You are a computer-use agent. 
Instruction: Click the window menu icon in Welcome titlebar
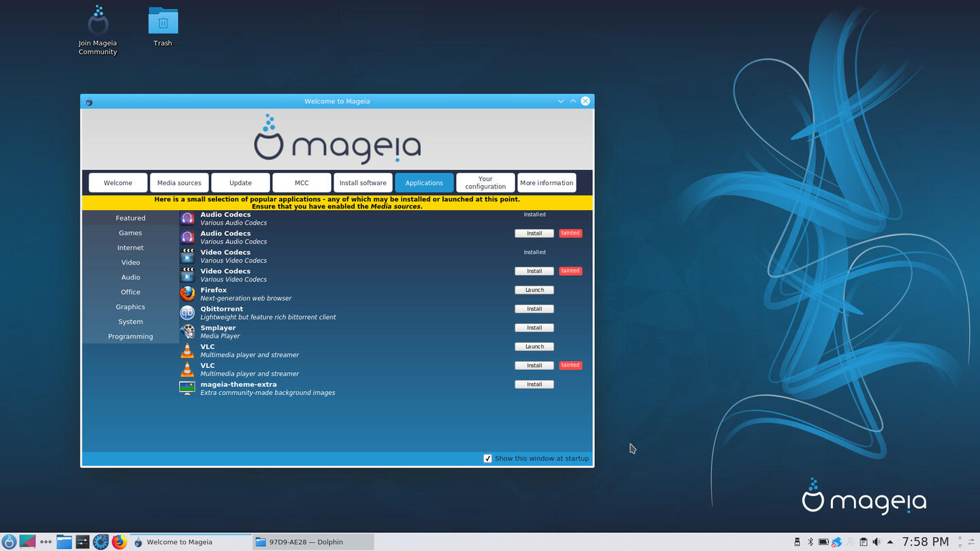pos(89,101)
